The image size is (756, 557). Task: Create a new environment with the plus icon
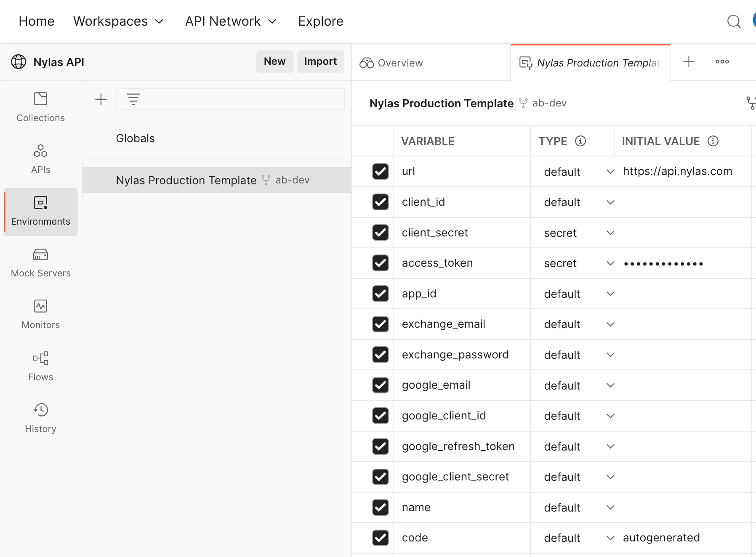coord(101,99)
